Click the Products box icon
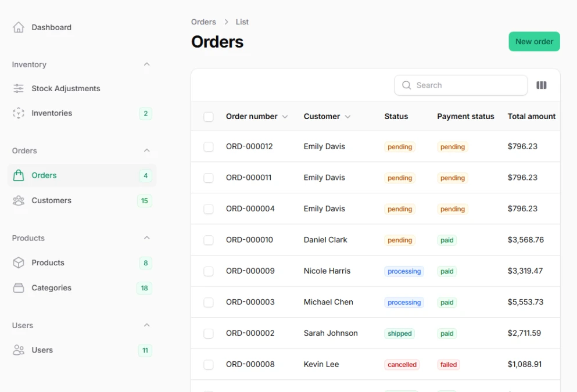The image size is (577, 392). pos(18,262)
